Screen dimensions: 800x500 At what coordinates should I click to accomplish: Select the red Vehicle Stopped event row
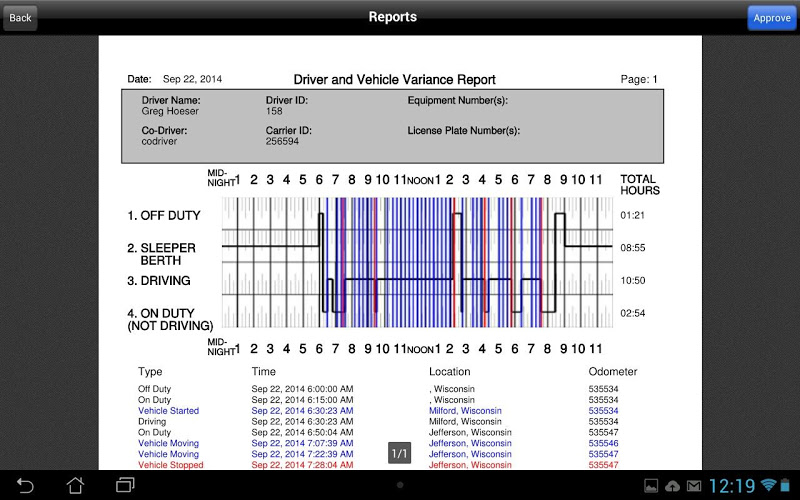(x=378, y=465)
